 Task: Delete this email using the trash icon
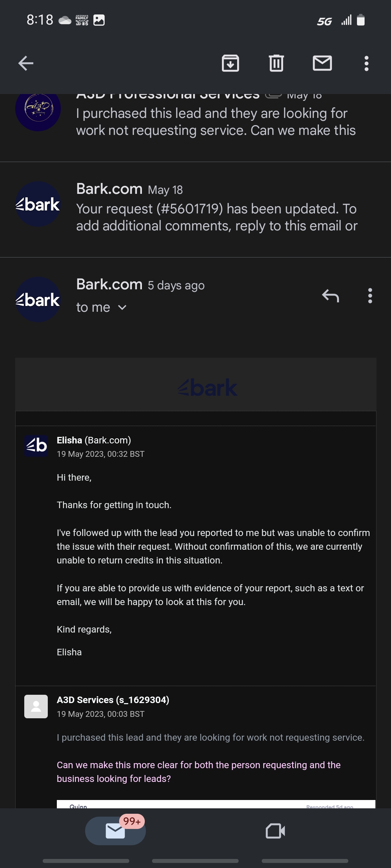(x=276, y=63)
